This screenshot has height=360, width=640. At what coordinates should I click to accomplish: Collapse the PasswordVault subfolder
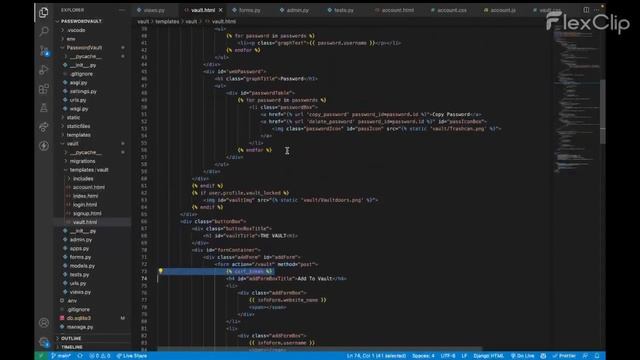[84, 48]
